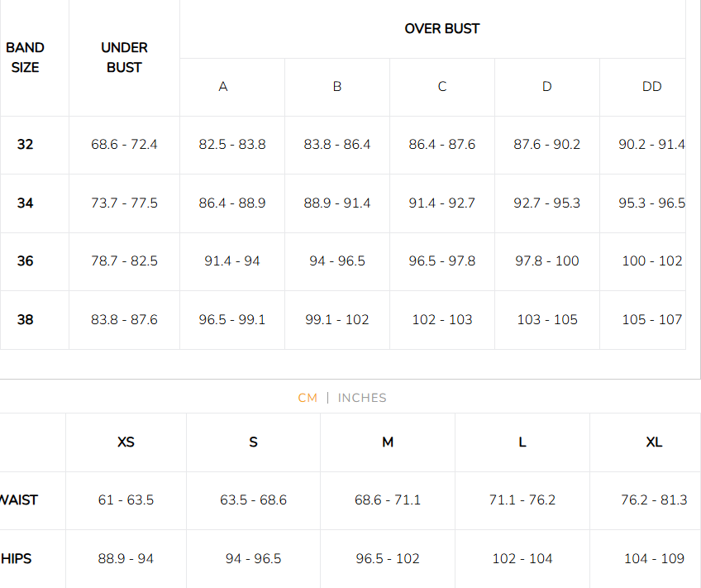701x588 pixels.
Task: Click the C cup column header
Action: (x=442, y=87)
